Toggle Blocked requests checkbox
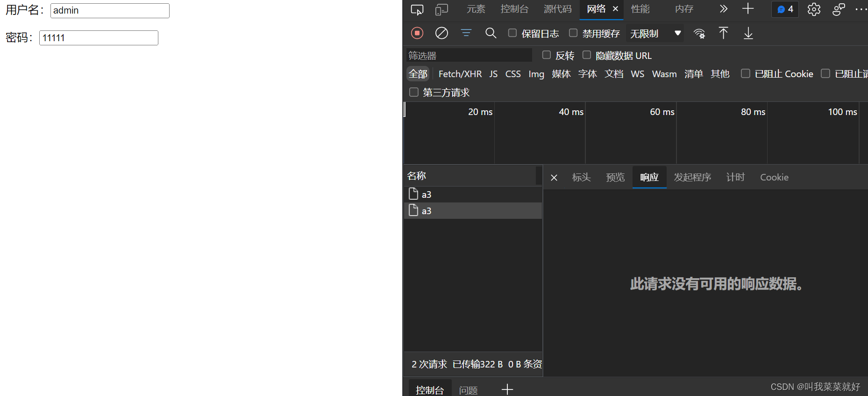The width and height of the screenshot is (868, 396). pos(825,73)
